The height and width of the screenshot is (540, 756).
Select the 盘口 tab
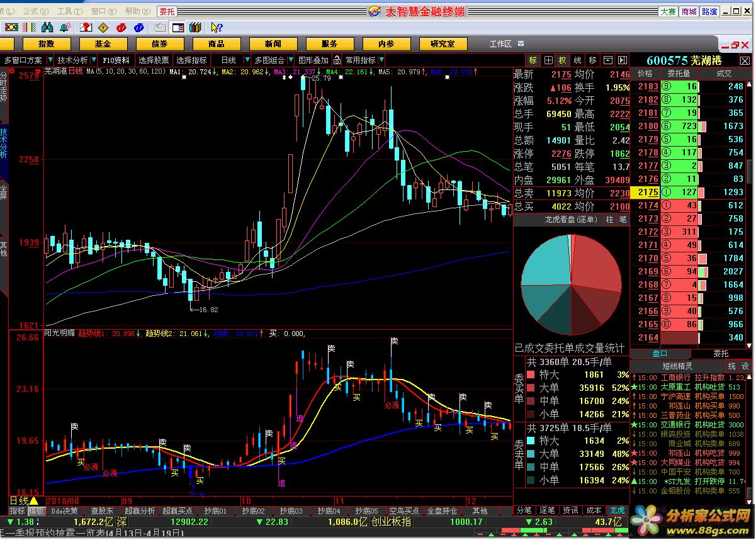(x=660, y=354)
